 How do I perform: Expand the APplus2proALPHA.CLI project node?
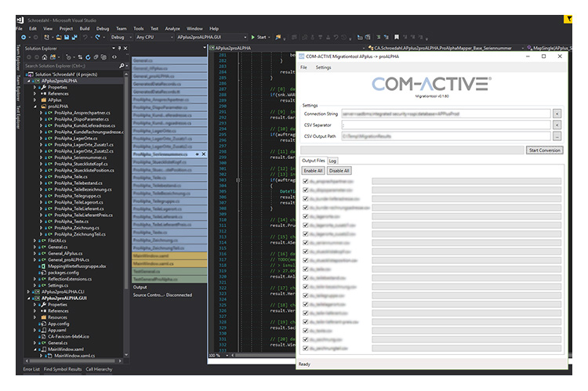[28, 291]
